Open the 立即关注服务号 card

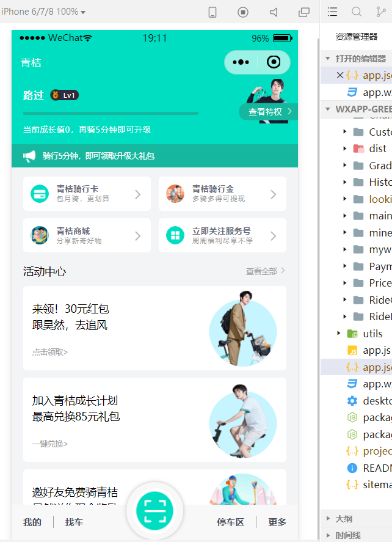point(222,235)
